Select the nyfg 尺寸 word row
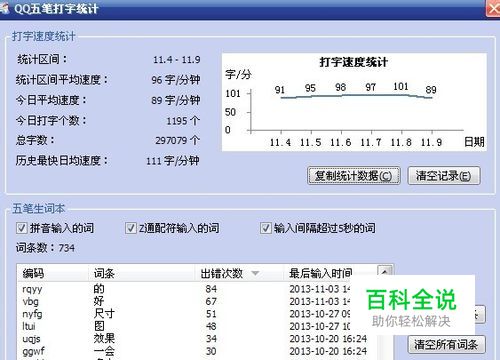The height and width of the screenshot is (360, 500). (x=197, y=314)
